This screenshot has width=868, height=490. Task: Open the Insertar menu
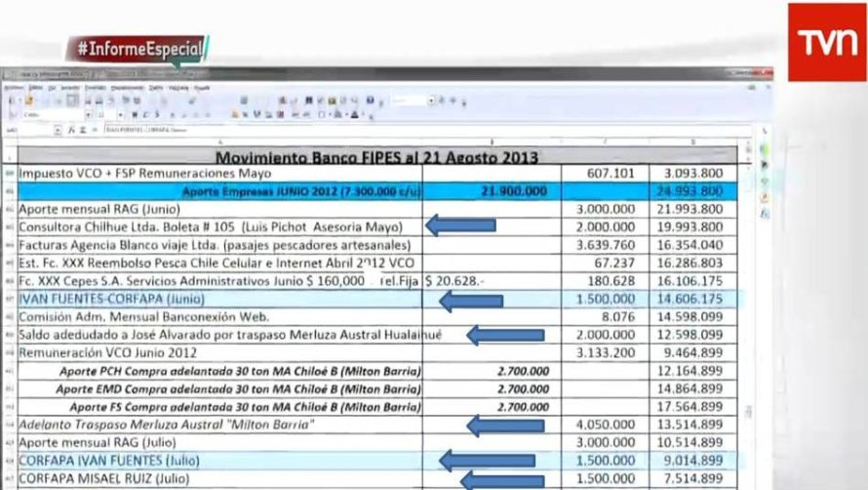(70, 88)
